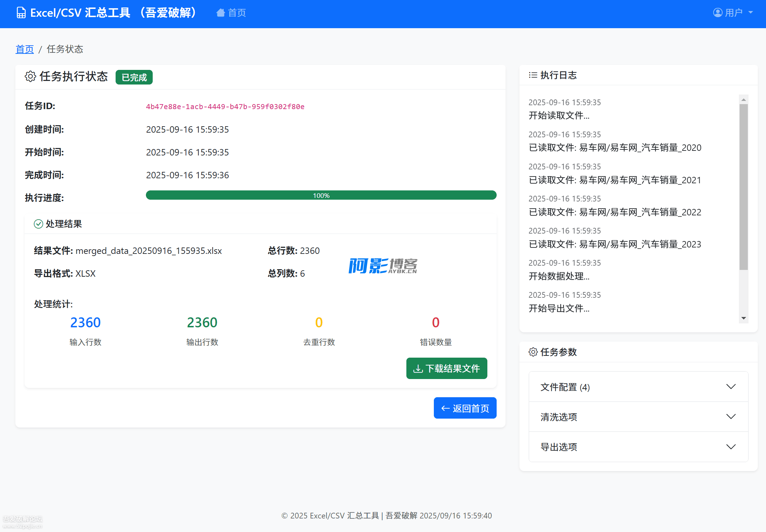Click the list icon next to 执行日志

point(533,75)
